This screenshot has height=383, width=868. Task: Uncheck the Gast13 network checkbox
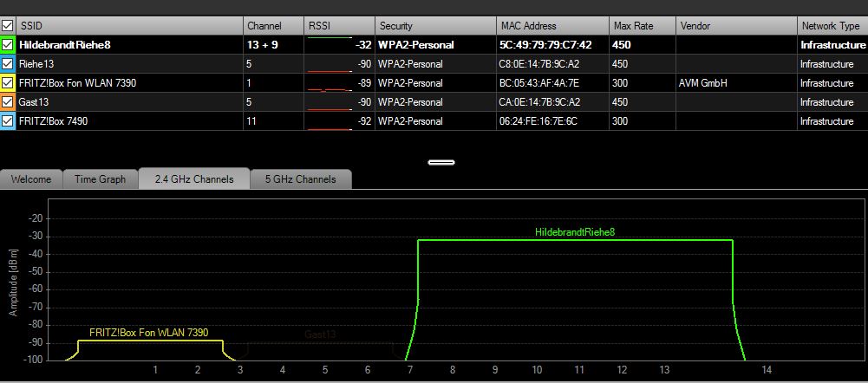click(x=7, y=102)
